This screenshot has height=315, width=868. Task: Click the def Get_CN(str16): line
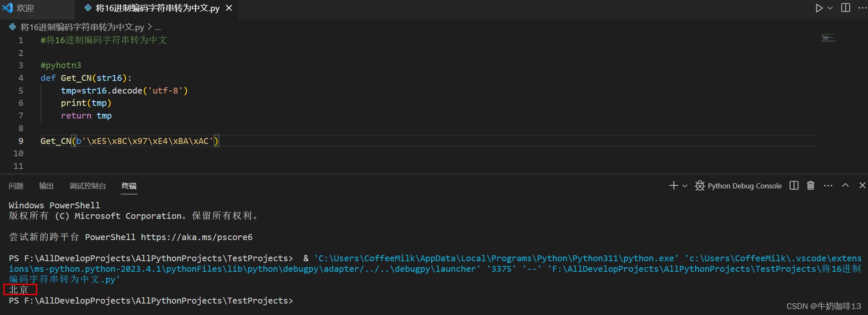point(86,78)
